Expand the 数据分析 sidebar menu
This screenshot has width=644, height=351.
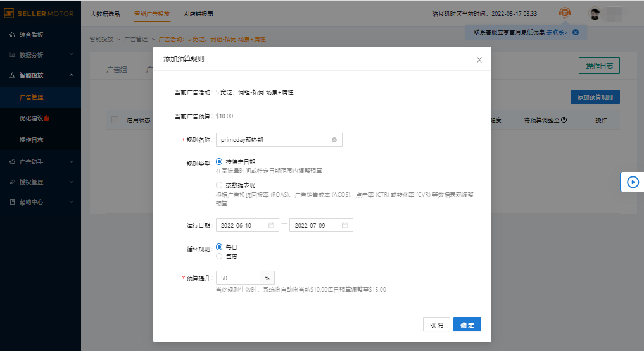72,54
